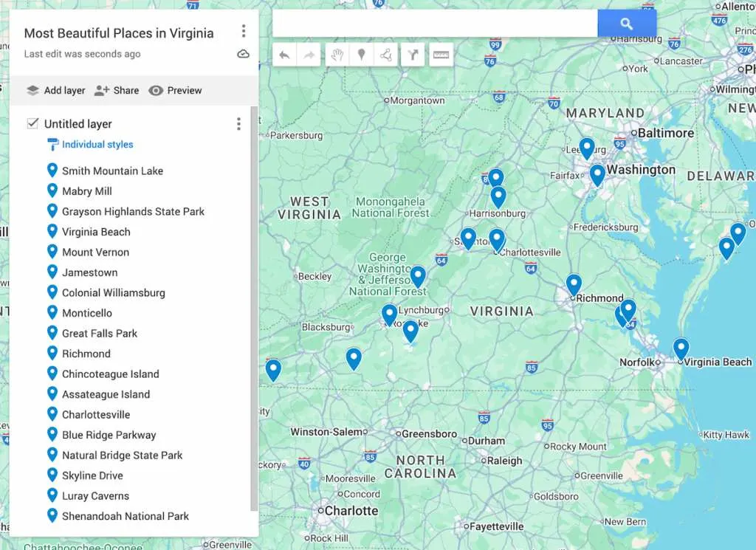The image size is (756, 550).
Task: Click the Untitled layer name
Action: pos(78,124)
